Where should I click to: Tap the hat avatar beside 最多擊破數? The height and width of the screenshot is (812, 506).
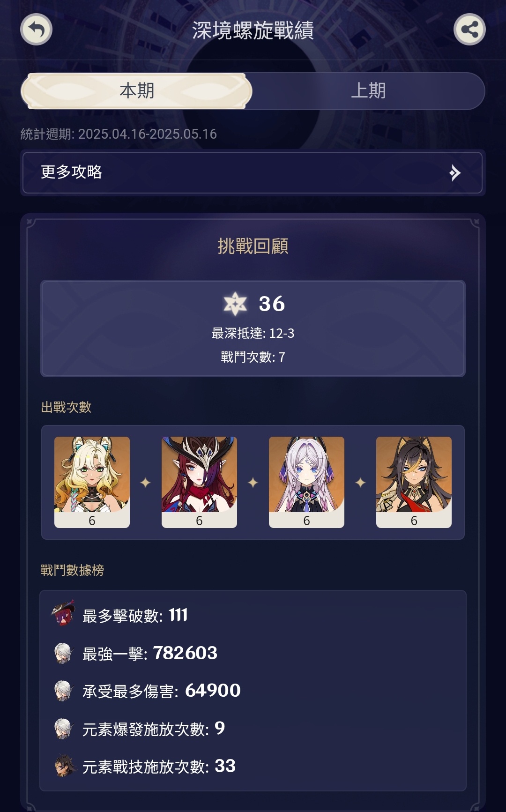(x=63, y=614)
